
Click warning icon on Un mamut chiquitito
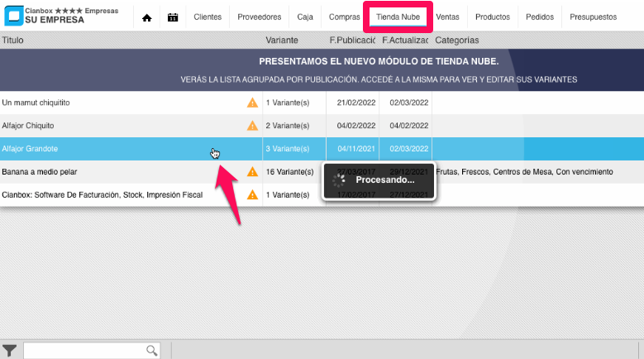tap(252, 103)
